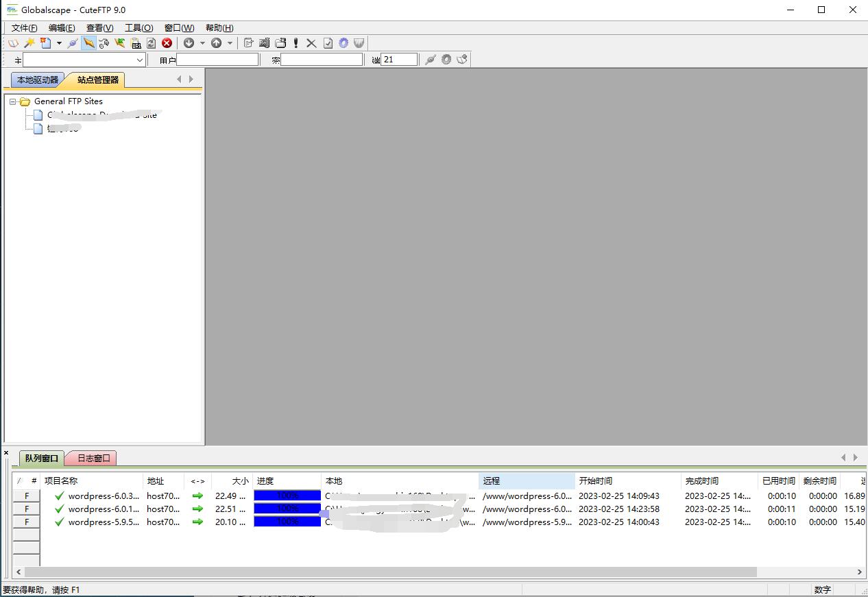
Task: Open the Upload button dropdown arrow
Action: coord(230,43)
